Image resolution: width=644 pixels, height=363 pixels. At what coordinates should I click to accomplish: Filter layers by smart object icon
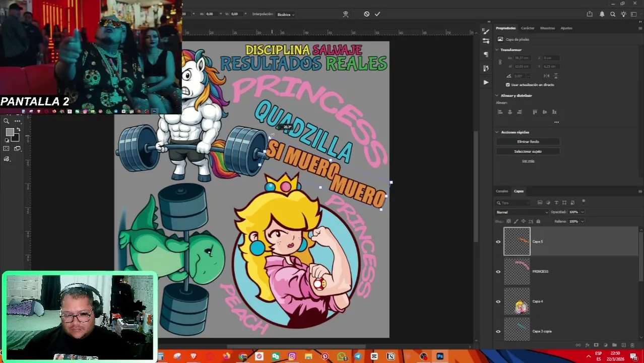tap(572, 203)
